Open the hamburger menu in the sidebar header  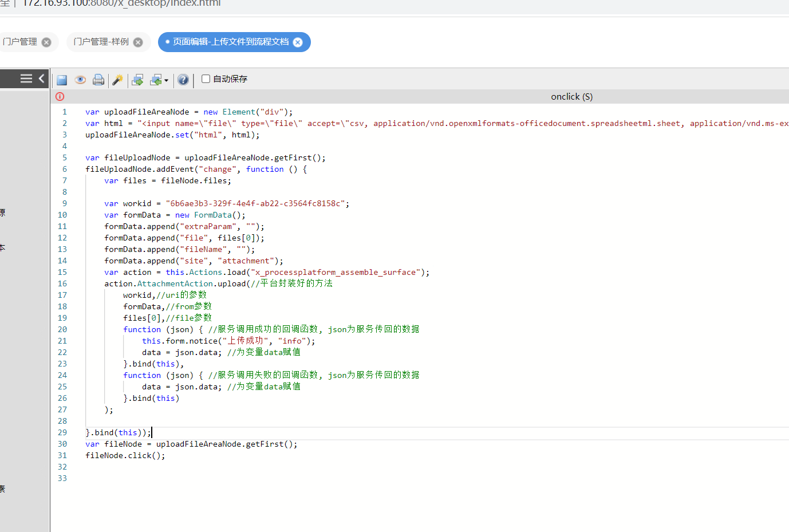26,78
